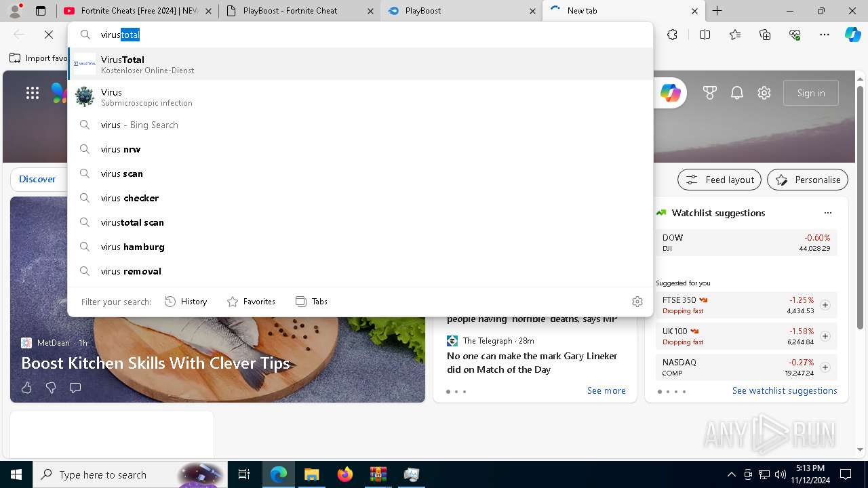Select virustotal scan suggestion

coord(361,222)
